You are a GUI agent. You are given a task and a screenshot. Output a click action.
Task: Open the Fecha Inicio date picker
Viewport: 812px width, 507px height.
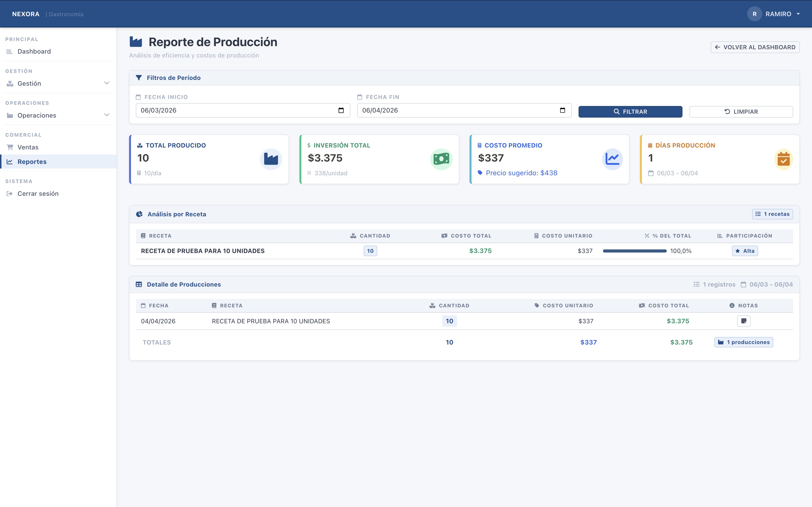coord(341,110)
